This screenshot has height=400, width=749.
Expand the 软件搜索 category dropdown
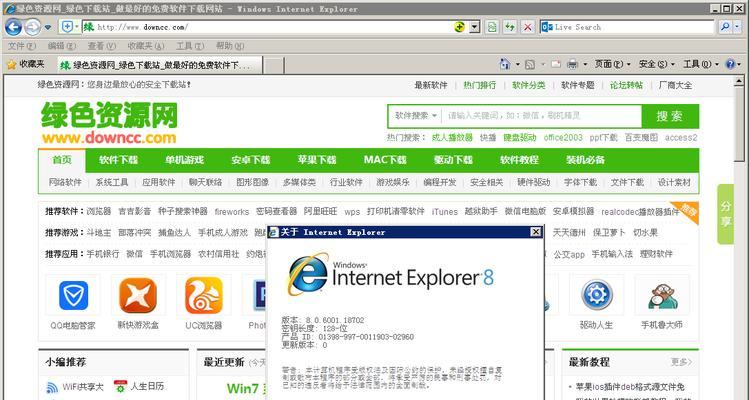(x=416, y=116)
